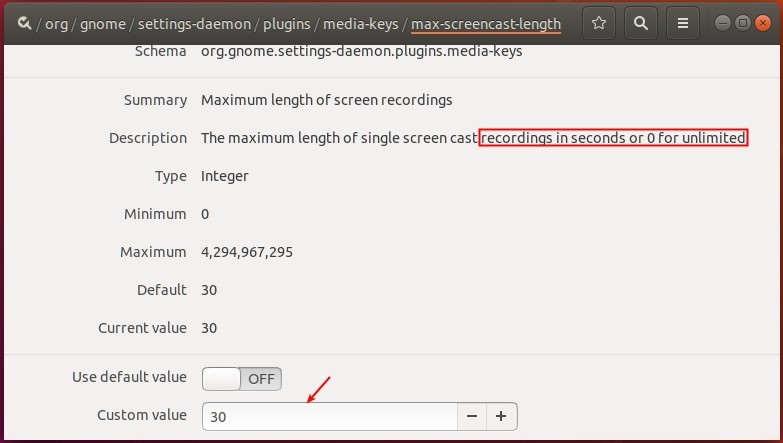
Task: Maximize the dconf editor window
Action: coord(743,23)
